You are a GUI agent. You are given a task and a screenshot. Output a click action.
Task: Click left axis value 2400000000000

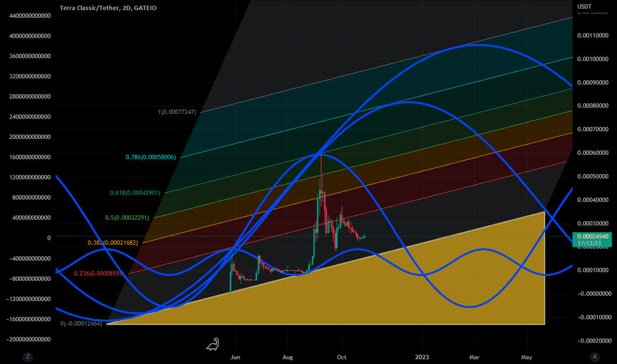[x=30, y=117]
